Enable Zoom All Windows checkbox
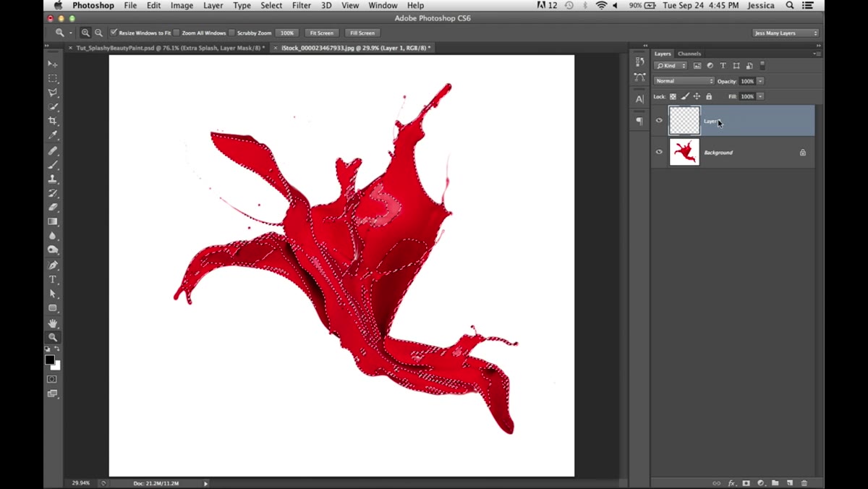 [176, 33]
